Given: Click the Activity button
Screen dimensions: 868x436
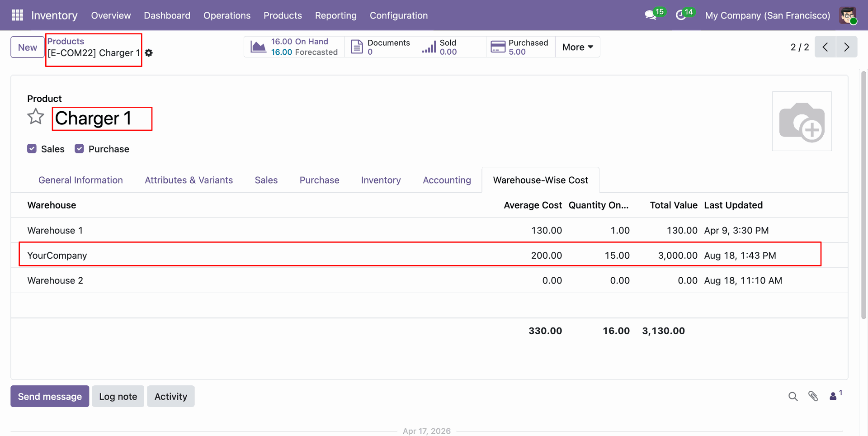Looking at the screenshot, I should point(171,396).
